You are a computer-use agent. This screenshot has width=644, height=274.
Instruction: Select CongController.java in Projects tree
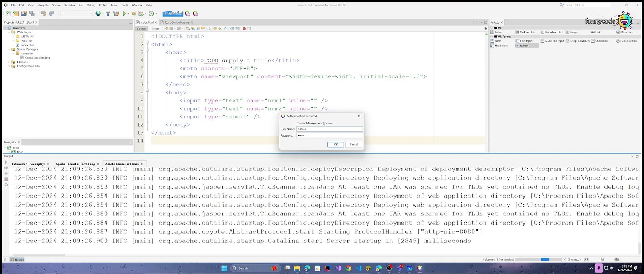coord(38,58)
